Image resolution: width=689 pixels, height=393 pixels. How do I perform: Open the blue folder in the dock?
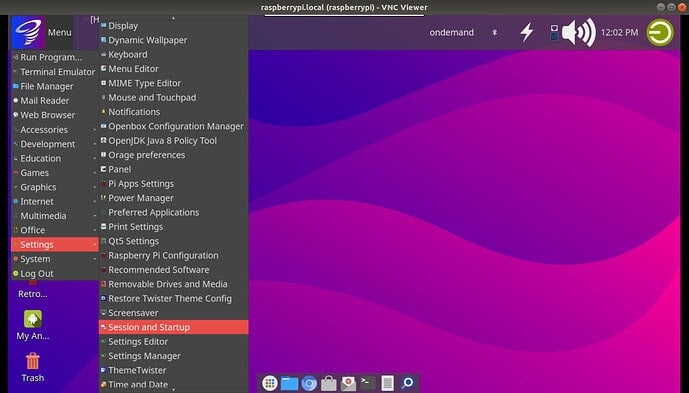tap(290, 383)
